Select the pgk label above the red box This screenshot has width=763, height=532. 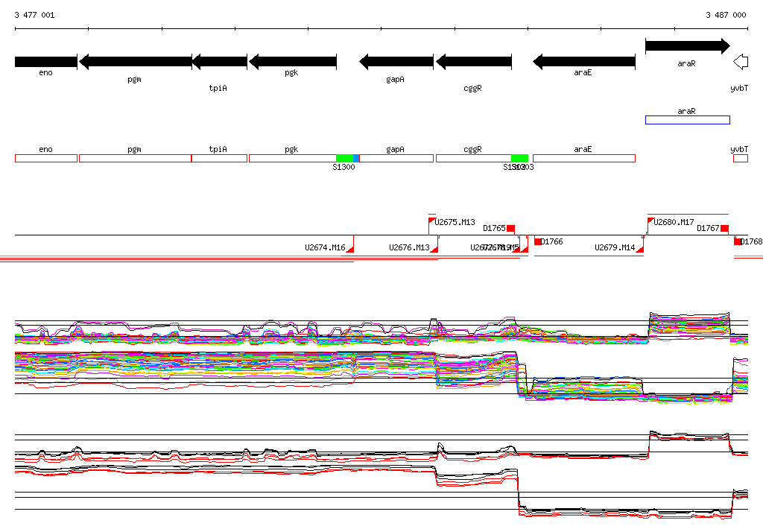click(x=291, y=150)
